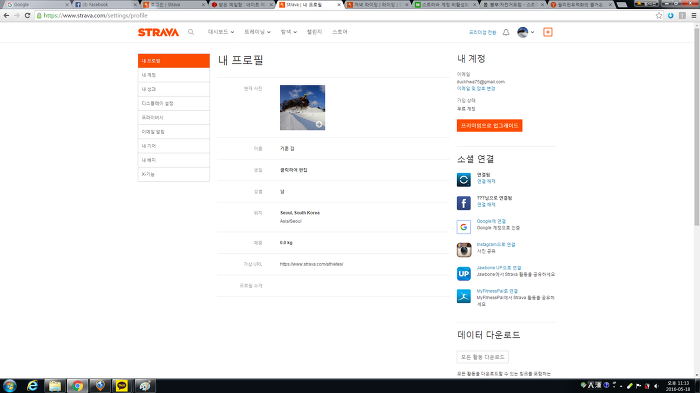Click the orange premium upgrade button
This screenshot has width=700, height=393.
tap(489, 125)
